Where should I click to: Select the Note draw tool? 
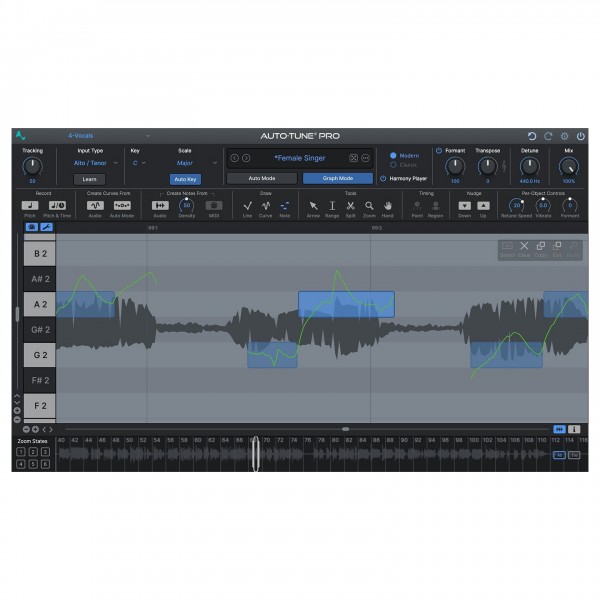pyautogui.click(x=284, y=206)
